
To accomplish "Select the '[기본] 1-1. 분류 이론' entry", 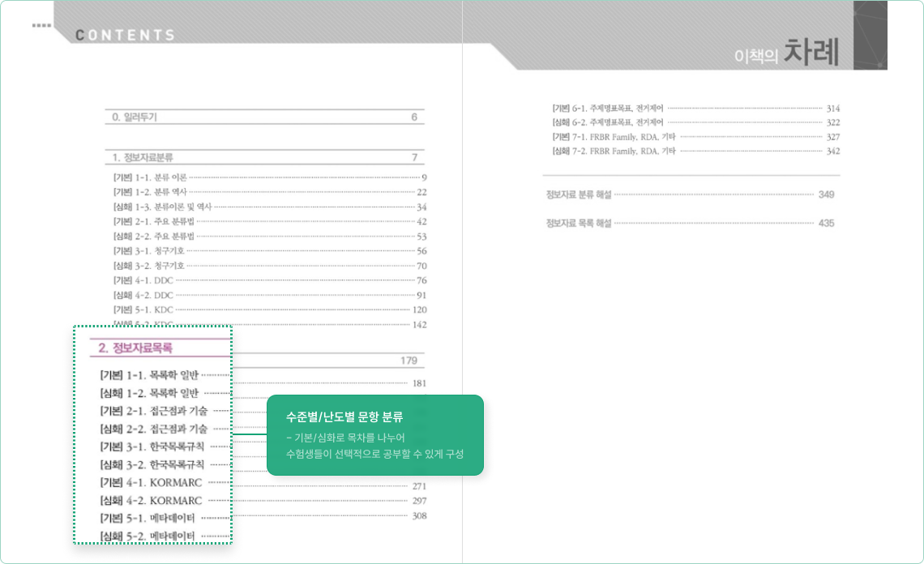I will 151,177.
